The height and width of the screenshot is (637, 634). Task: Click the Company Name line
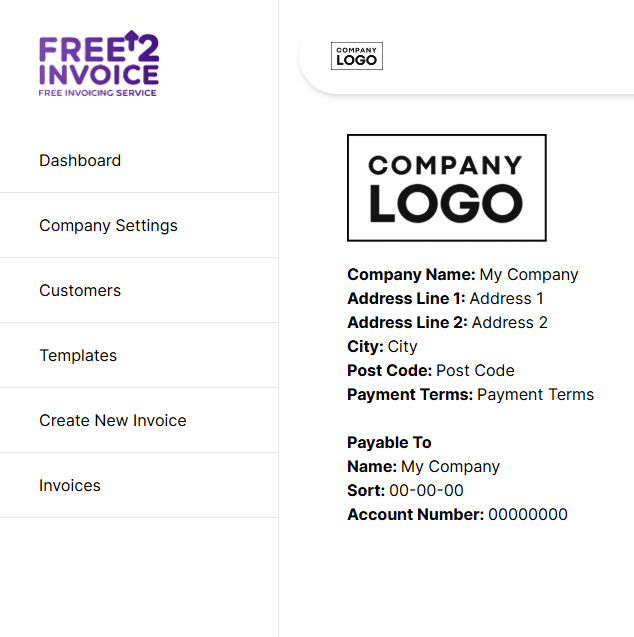(462, 274)
